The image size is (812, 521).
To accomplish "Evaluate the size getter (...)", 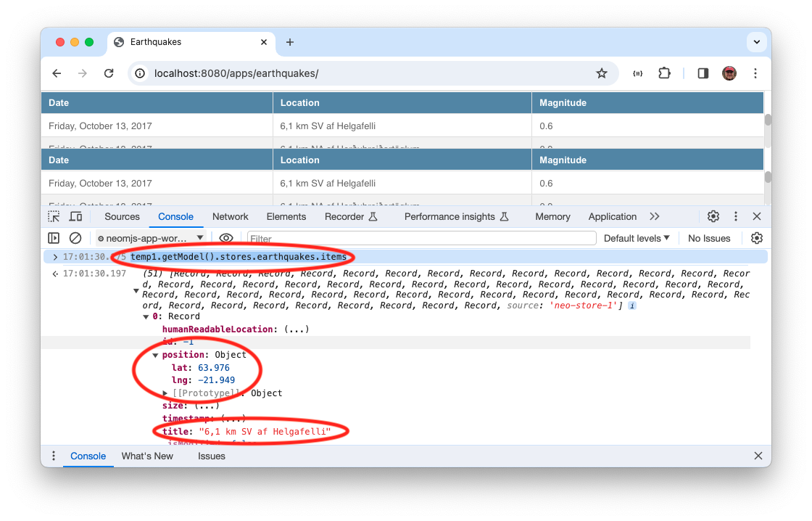I will coord(206,406).
